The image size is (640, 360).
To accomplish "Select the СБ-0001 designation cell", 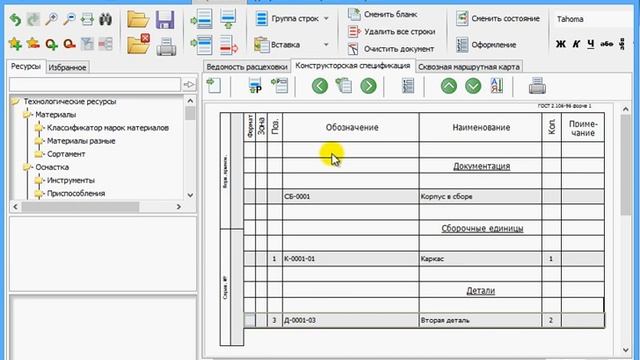I will pos(351,196).
